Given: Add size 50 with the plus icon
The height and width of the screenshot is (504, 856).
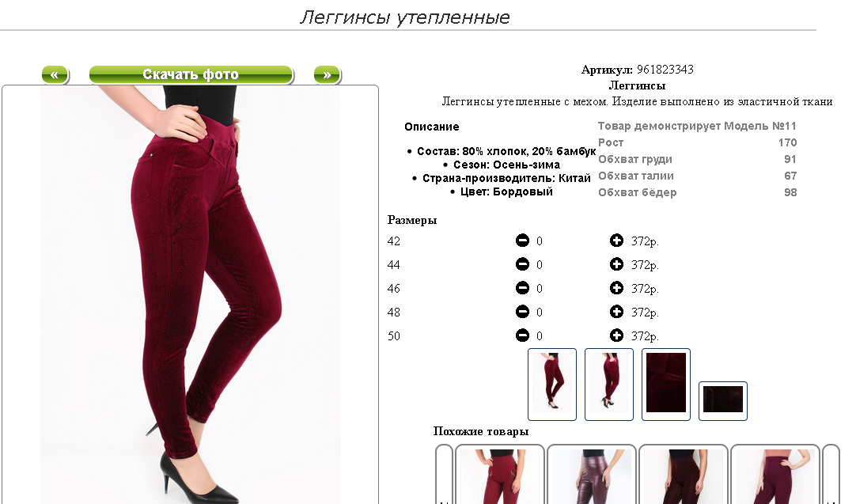Looking at the screenshot, I should tap(616, 335).
